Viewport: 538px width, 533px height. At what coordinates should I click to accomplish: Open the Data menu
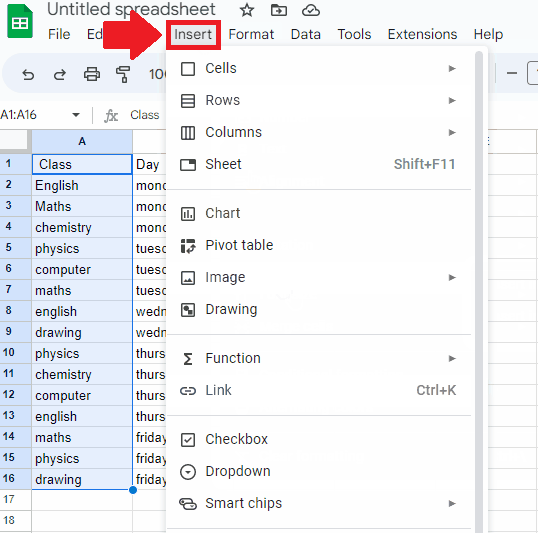(306, 34)
